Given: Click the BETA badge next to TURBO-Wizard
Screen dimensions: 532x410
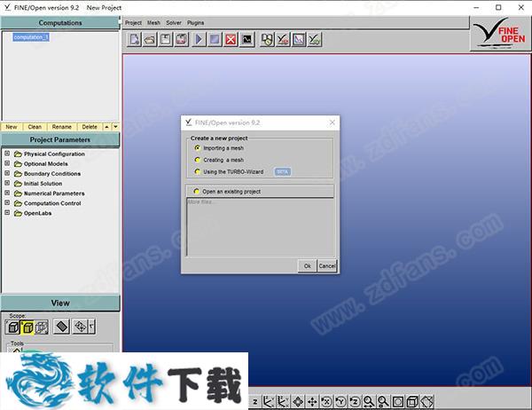Looking at the screenshot, I should pos(282,172).
